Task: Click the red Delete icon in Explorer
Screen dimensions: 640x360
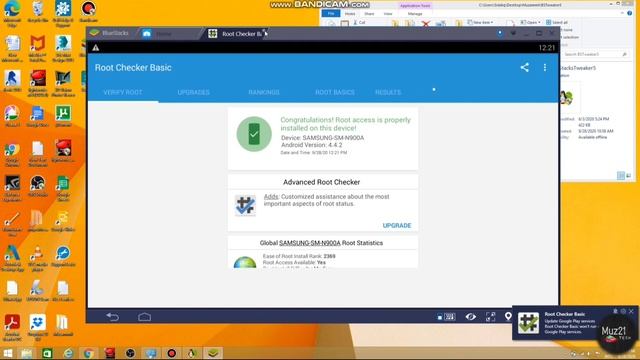Action: (x=426, y=23)
